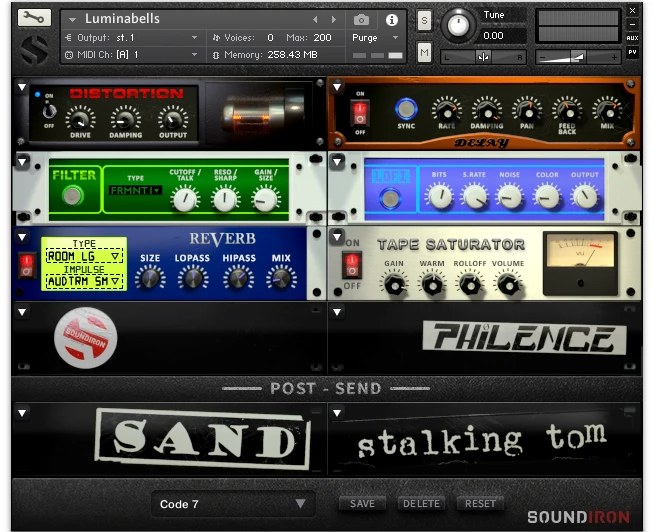Click the Tape Saturator Volume knob

tap(508, 285)
